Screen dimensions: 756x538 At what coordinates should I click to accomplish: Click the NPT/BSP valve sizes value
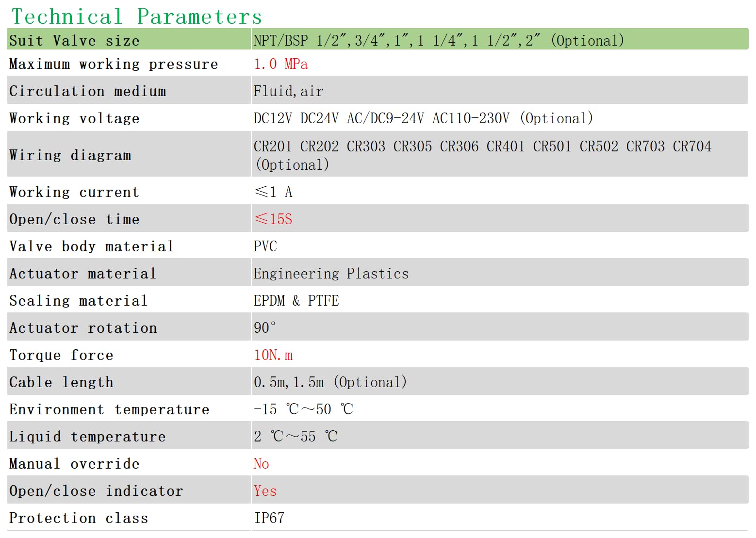pos(439,40)
